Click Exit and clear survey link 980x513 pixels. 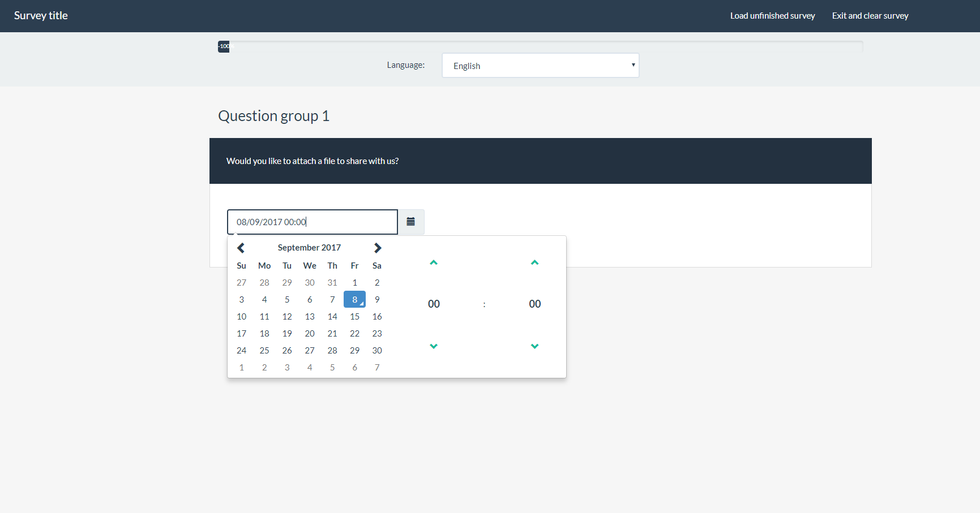[x=870, y=16]
